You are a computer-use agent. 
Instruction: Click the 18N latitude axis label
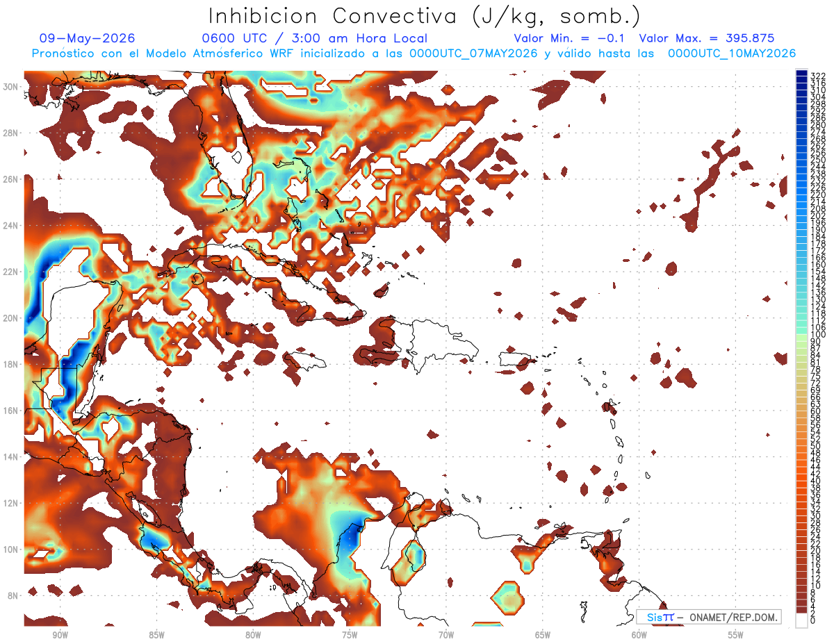[x=11, y=364]
